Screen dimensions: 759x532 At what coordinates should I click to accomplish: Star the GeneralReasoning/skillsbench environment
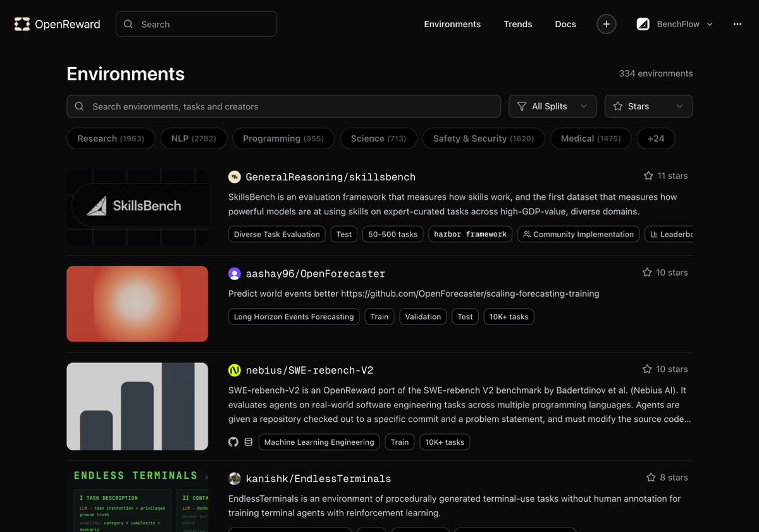point(648,176)
